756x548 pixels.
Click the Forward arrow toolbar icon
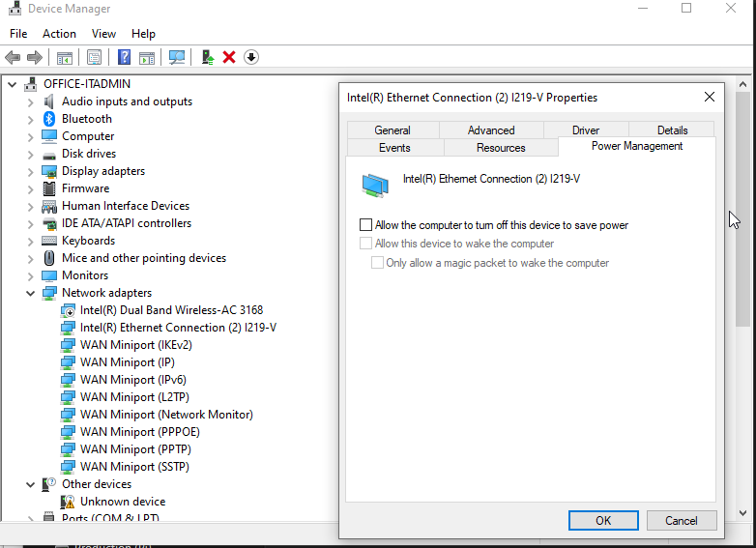coord(34,57)
